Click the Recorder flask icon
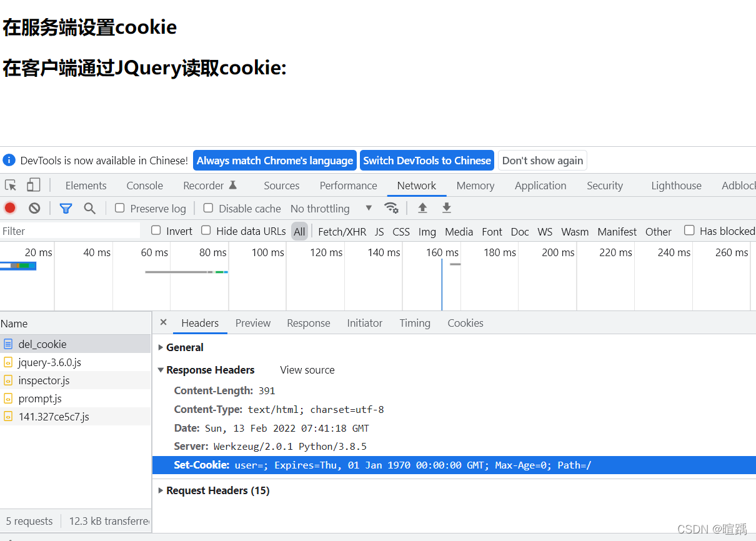Image resolution: width=756 pixels, height=541 pixels. pos(233,185)
